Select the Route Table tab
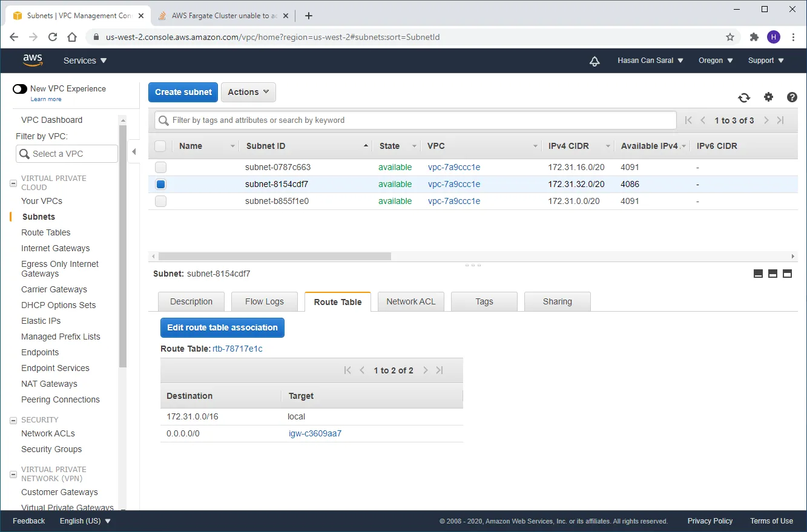 [338, 302]
